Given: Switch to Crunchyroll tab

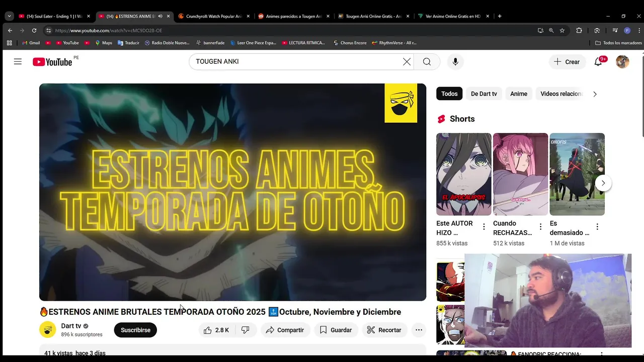Looking at the screenshot, I should click(213, 16).
